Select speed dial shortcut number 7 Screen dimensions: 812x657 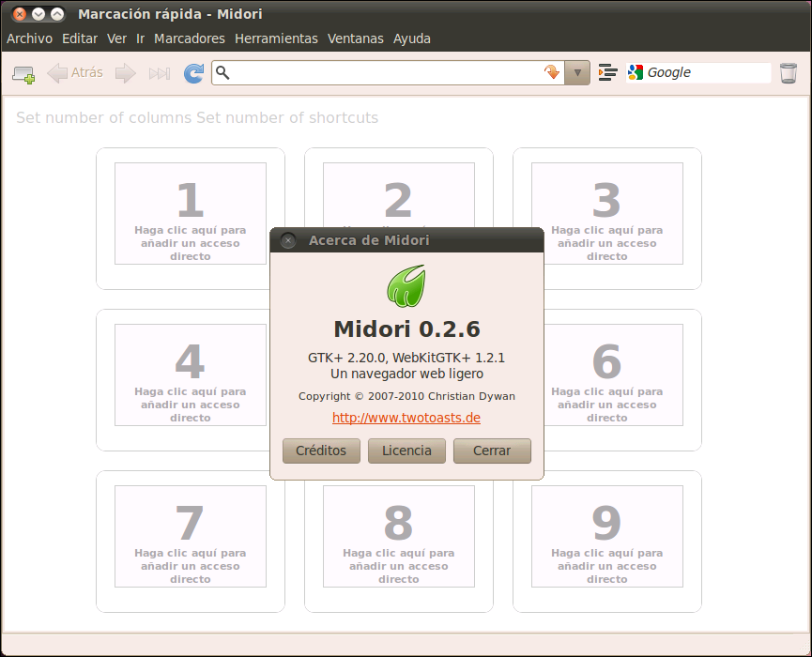(191, 537)
